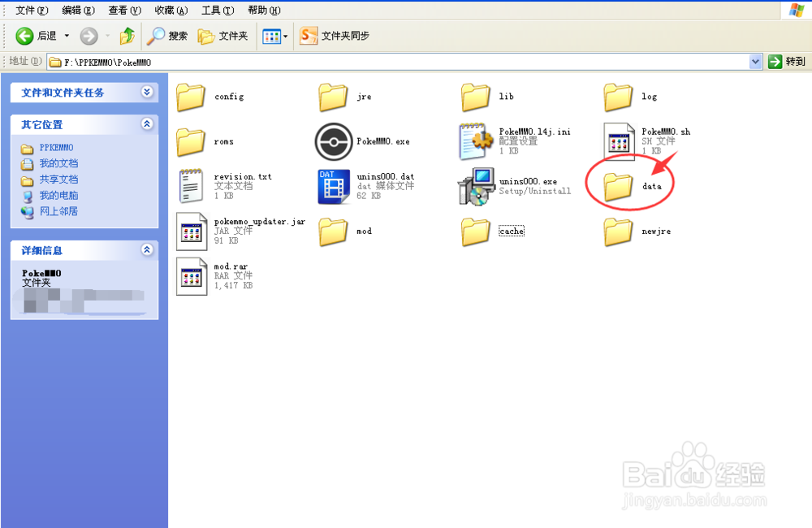Viewport: 812px width, 528px height.
Task: Toggle the Folders (文件夹) pane button
Action: pos(222,36)
